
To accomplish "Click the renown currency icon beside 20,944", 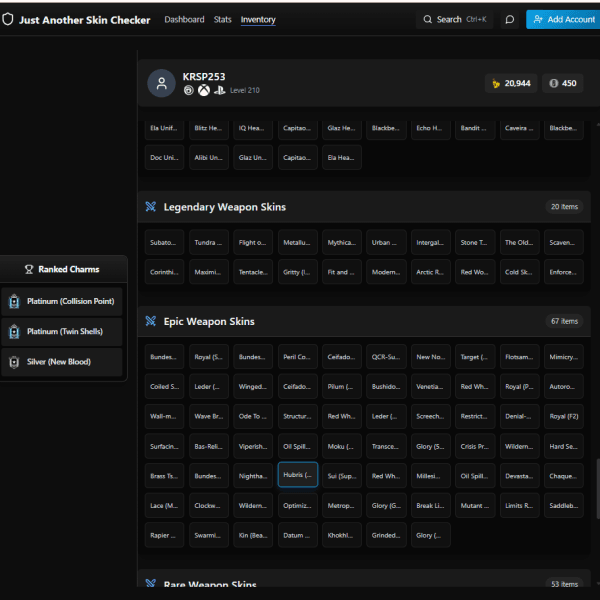I will coord(496,83).
